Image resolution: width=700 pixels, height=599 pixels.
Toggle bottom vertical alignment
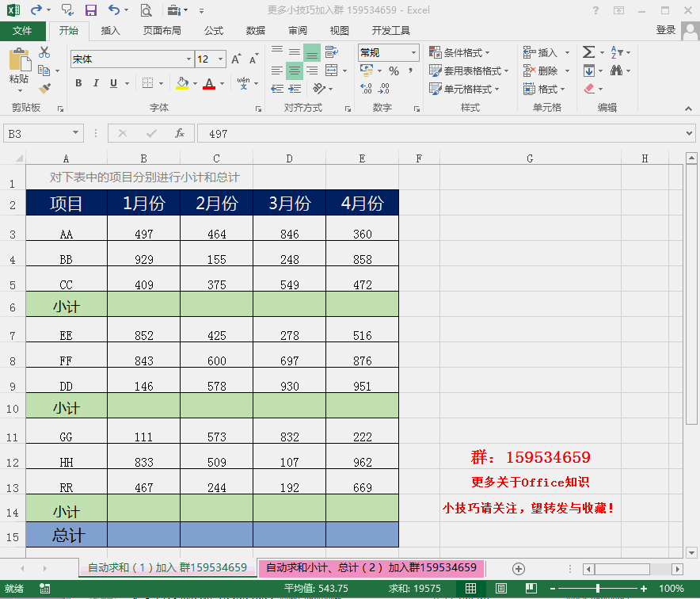tap(312, 53)
